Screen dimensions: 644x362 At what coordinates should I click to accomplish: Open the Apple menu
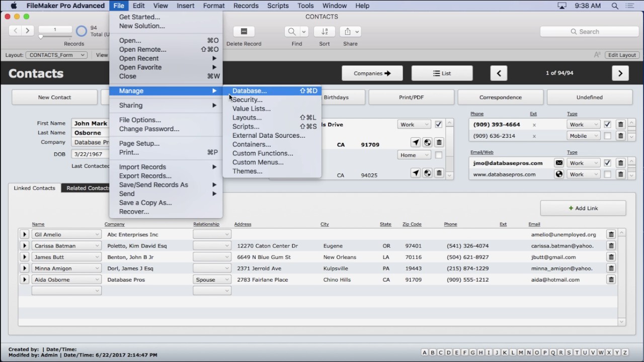click(x=14, y=6)
